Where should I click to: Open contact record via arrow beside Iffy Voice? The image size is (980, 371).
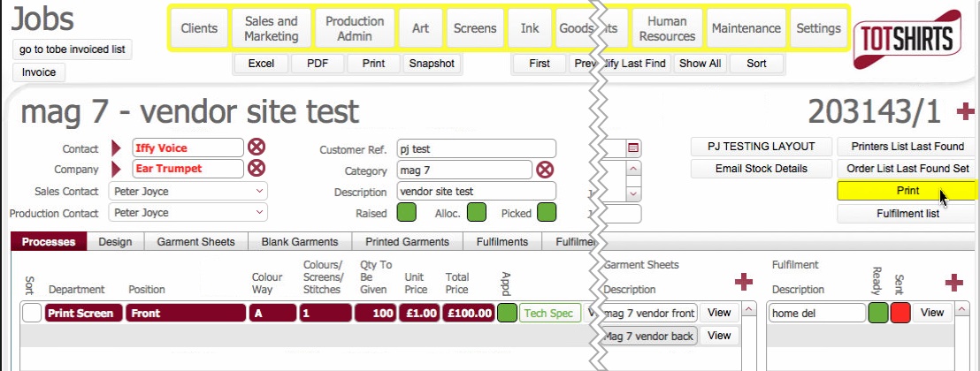[x=118, y=148]
